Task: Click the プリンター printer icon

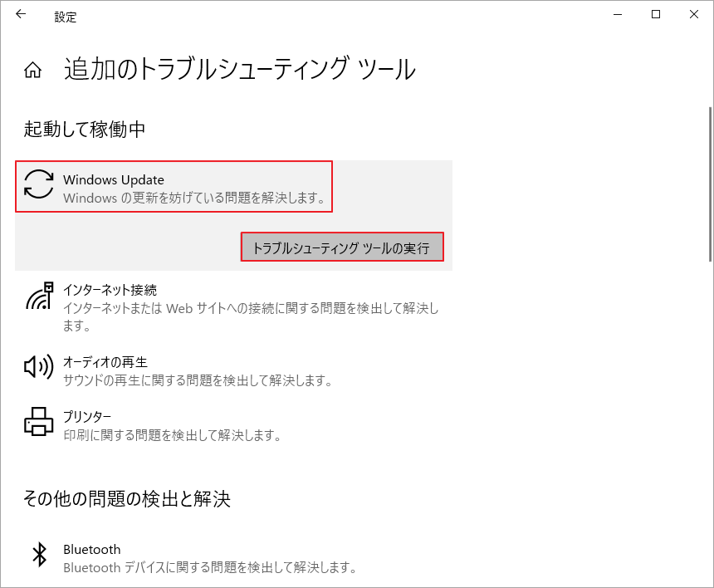Action: [39, 421]
